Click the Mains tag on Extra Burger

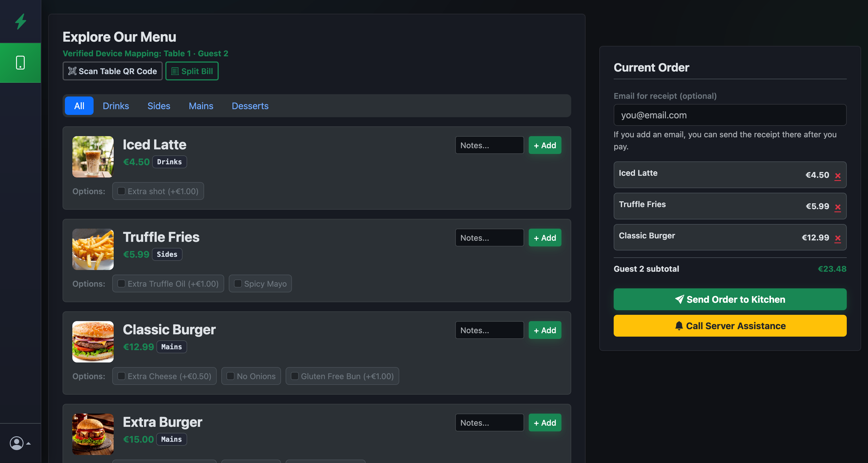(x=172, y=439)
